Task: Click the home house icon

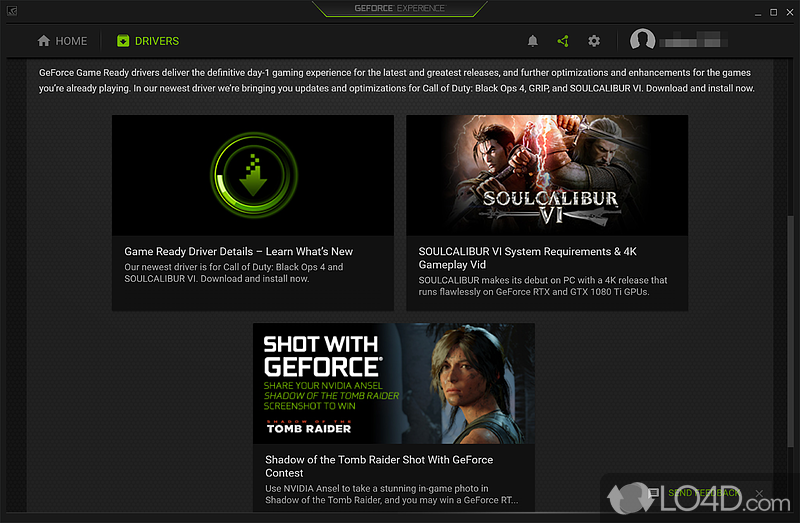Action: 44,41
